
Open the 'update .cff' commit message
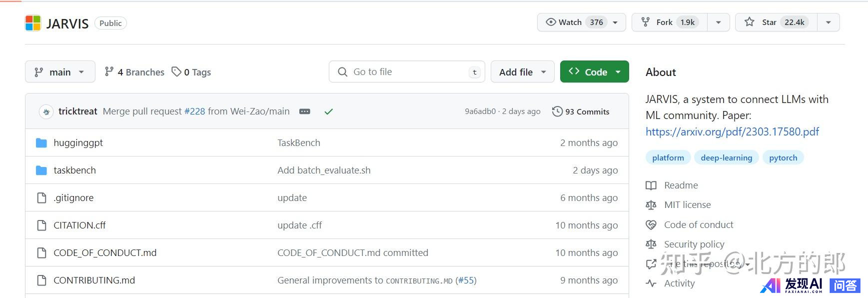point(300,225)
